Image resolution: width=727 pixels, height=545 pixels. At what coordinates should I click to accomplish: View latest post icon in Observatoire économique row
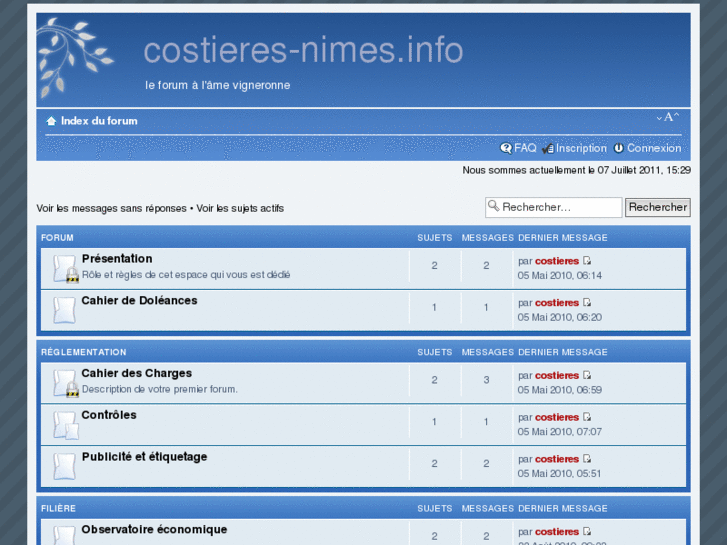tap(587, 532)
